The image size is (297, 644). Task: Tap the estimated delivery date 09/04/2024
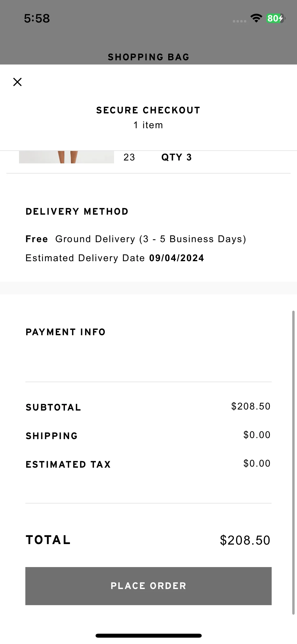tap(177, 258)
